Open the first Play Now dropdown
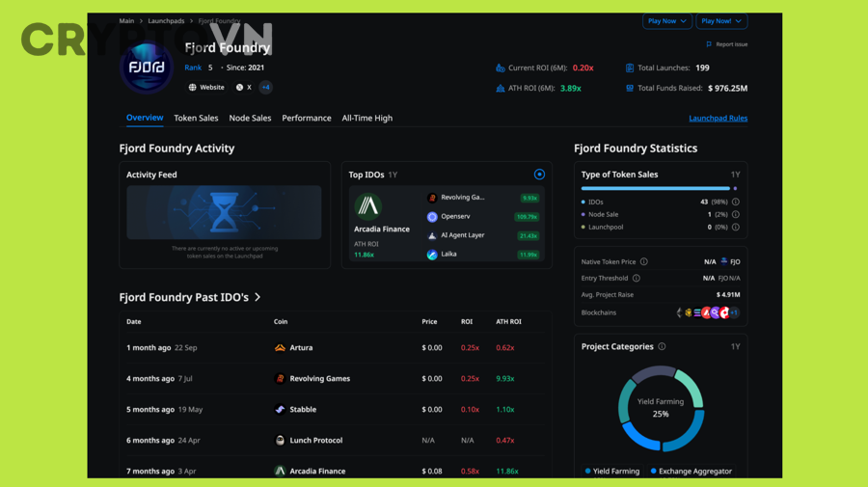868x487 pixels. point(667,21)
